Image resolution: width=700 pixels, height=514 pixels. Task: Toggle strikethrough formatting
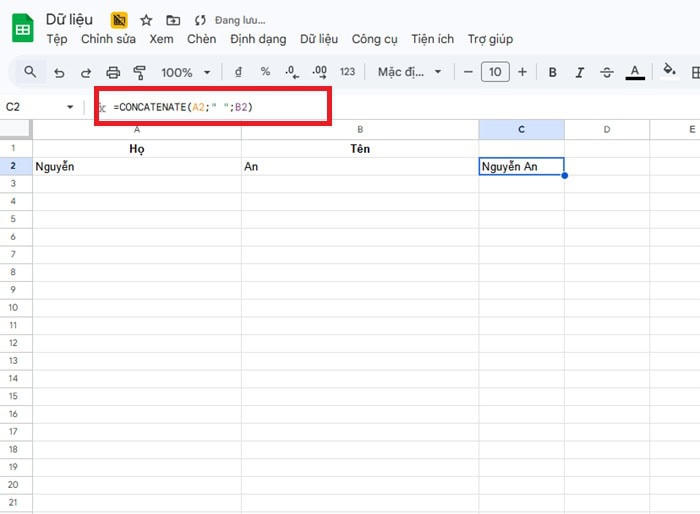click(x=606, y=72)
